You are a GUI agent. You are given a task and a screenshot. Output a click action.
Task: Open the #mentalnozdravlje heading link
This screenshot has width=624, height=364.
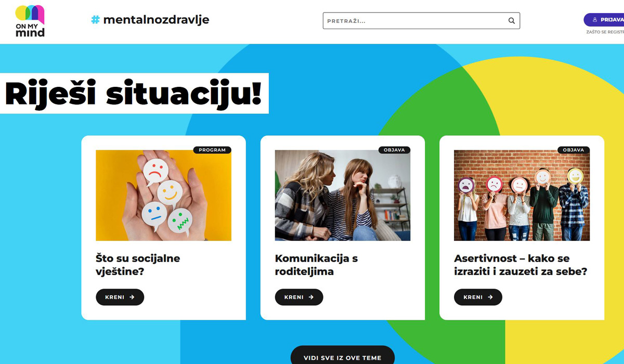150,20
